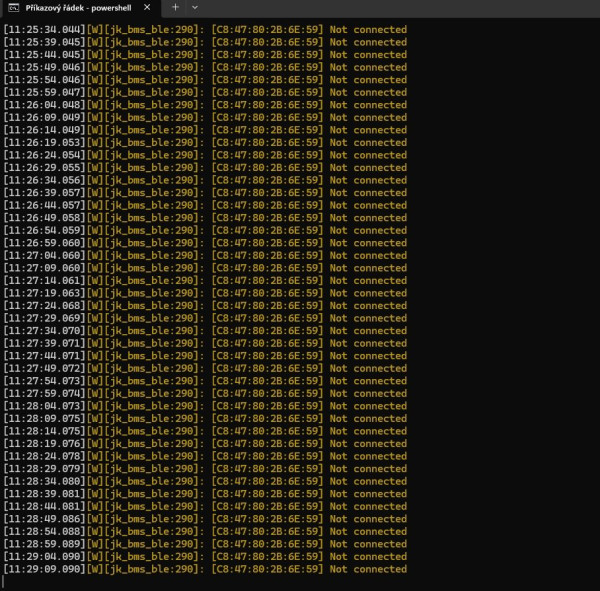This screenshot has height=591, width=600.
Task: Click the jk_bms_ble:290 tag on the 11:27:04 line
Action: pyautogui.click(x=152, y=255)
